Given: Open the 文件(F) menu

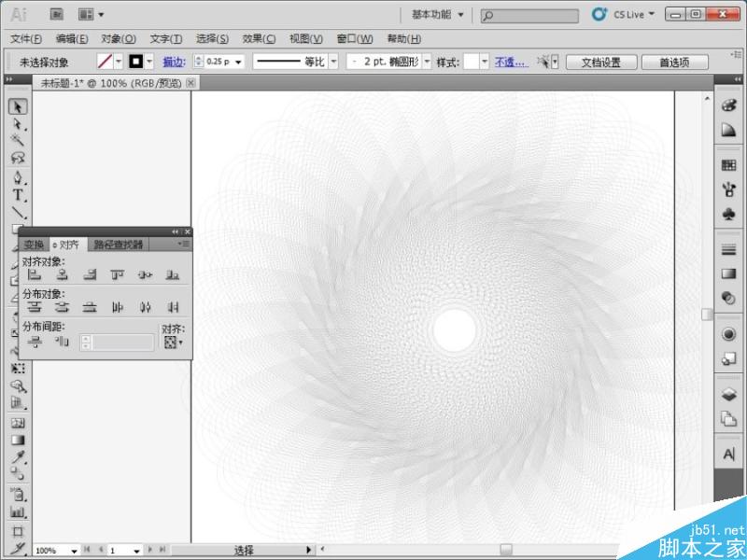Looking at the screenshot, I should click(26, 39).
